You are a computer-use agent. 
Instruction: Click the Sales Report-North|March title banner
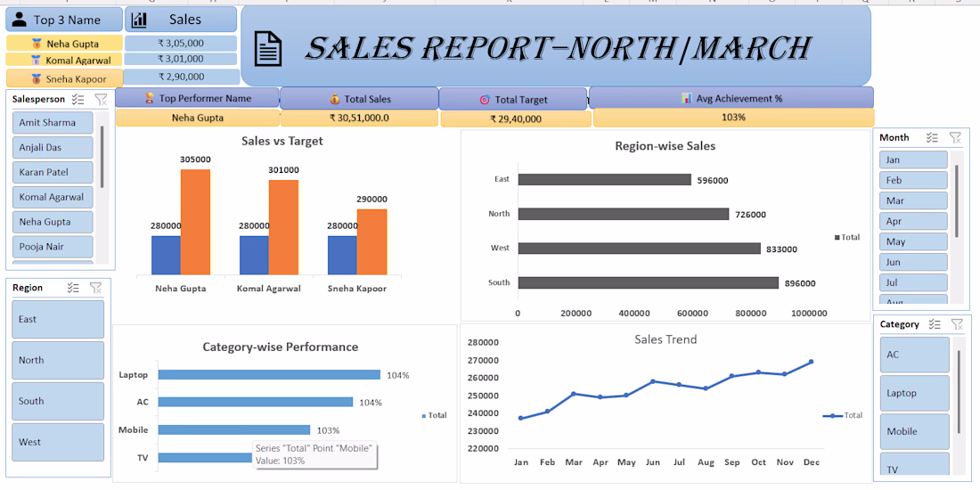pyautogui.click(x=556, y=45)
